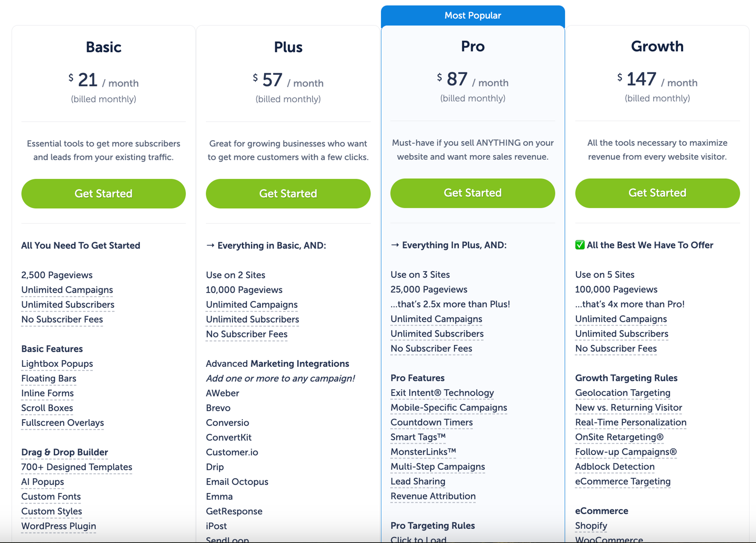
Task: Click No Subscriber Fees in the Plus column
Action: pyautogui.click(x=247, y=334)
